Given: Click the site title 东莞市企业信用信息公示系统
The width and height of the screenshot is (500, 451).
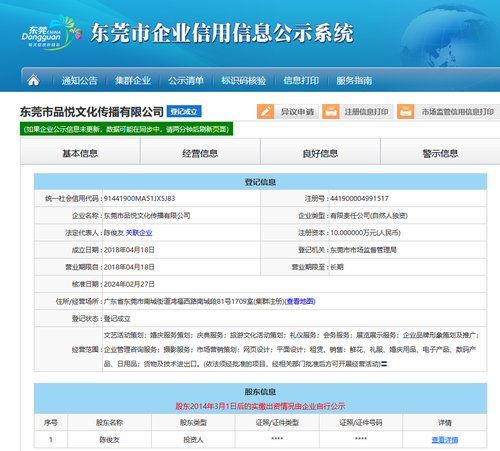Looking at the screenshot, I should 222,33.
